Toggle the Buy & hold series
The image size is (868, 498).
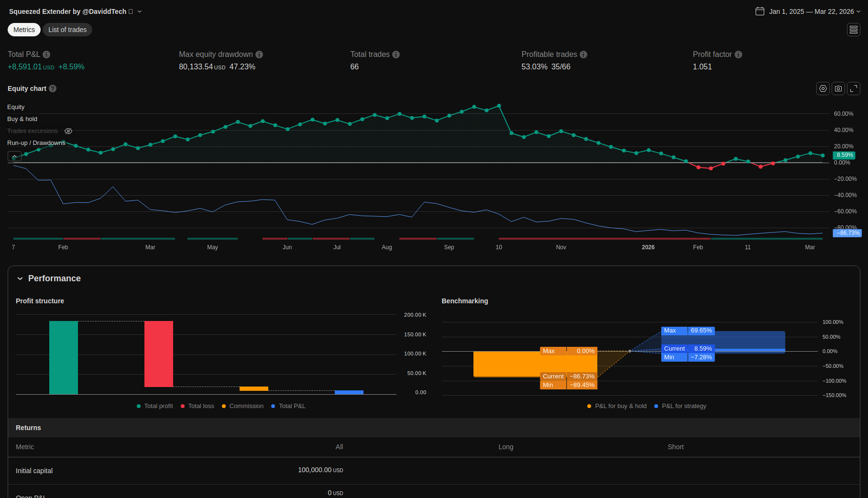click(x=22, y=119)
